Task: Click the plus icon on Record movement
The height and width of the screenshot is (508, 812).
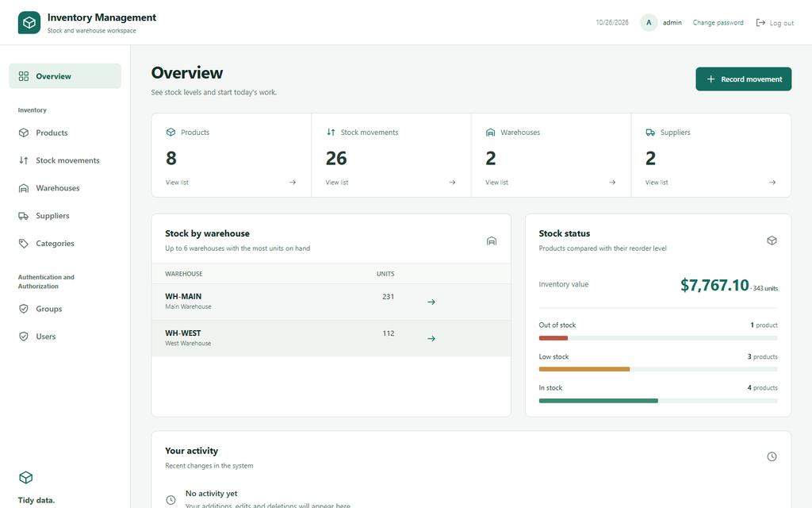Action: pos(711,79)
